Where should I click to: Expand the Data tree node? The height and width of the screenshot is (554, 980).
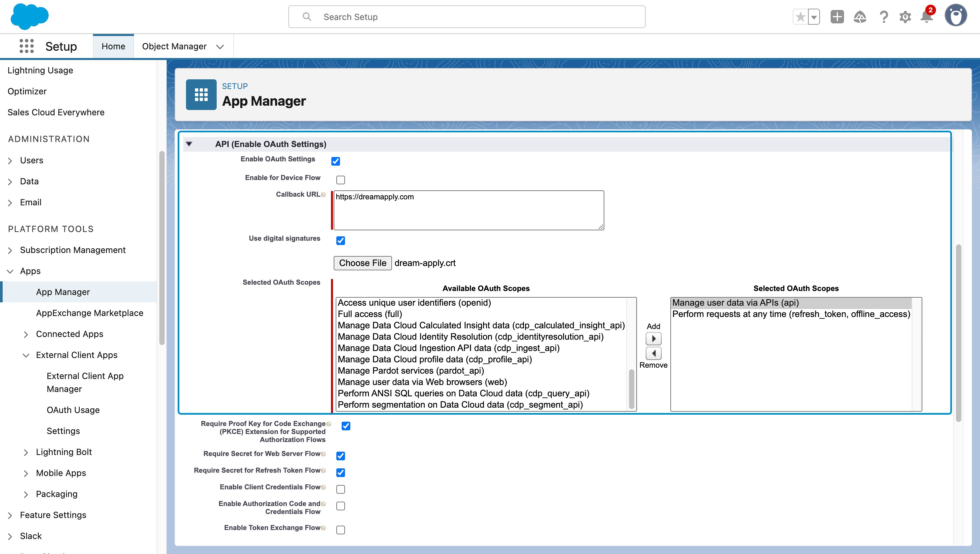(10, 182)
